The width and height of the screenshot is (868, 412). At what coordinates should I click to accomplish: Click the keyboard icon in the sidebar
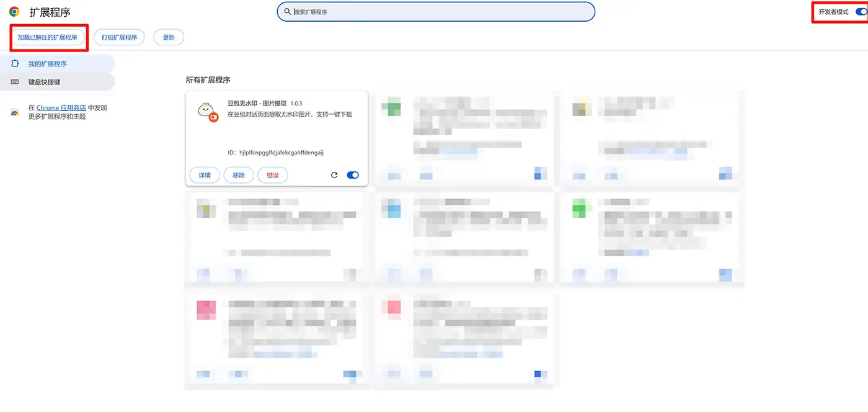coord(15,82)
